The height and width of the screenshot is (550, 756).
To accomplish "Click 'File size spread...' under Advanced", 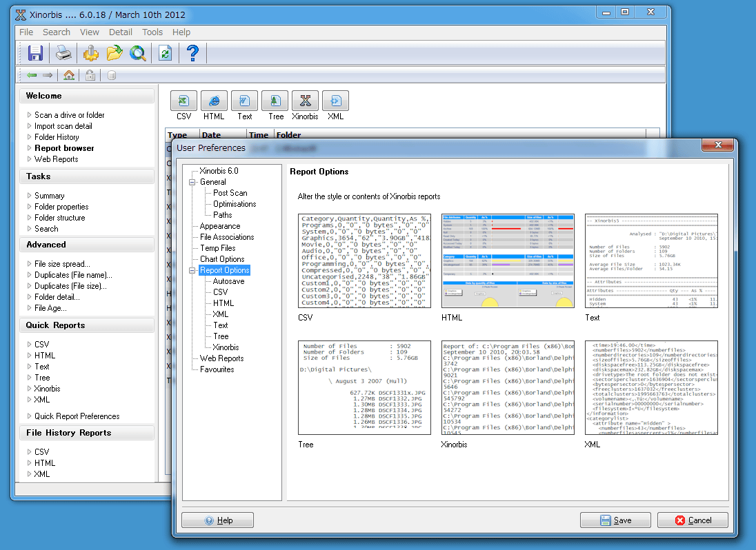I will pos(62,264).
